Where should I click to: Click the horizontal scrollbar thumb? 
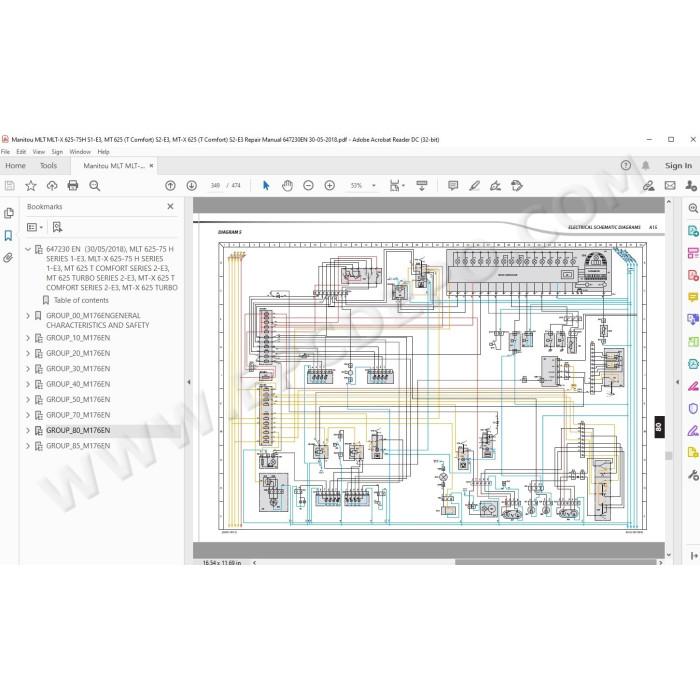[555, 562]
